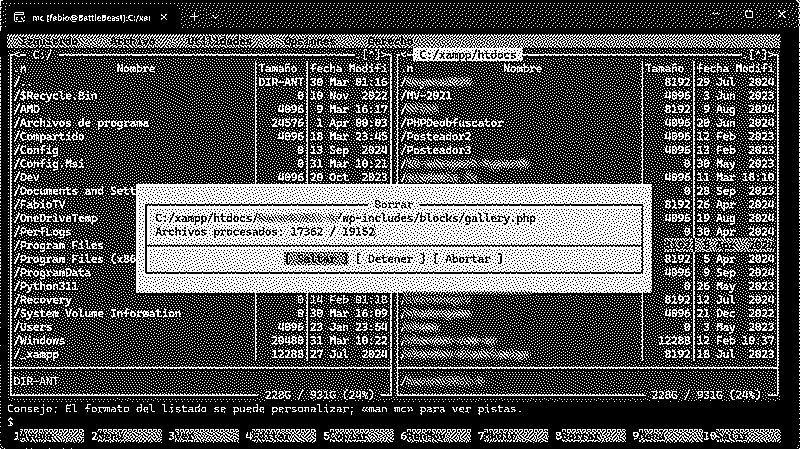The image size is (800, 449).
Task: Sort right panel by Nombre column
Action: (522, 68)
